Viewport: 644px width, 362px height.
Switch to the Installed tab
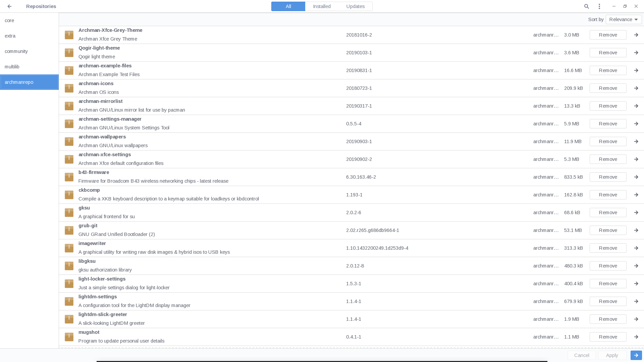[x=322, y=6]
